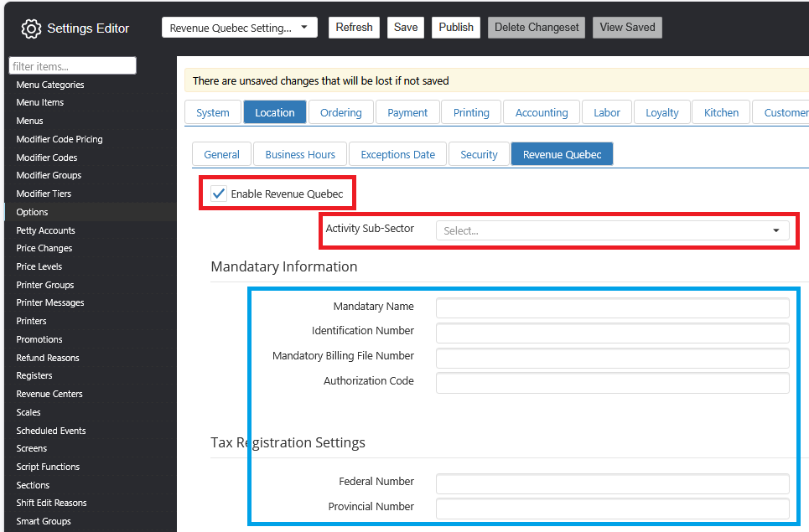Select Modifier Codes in the sidebar
This screenshot has width=809, height=532.
(46, 158)
